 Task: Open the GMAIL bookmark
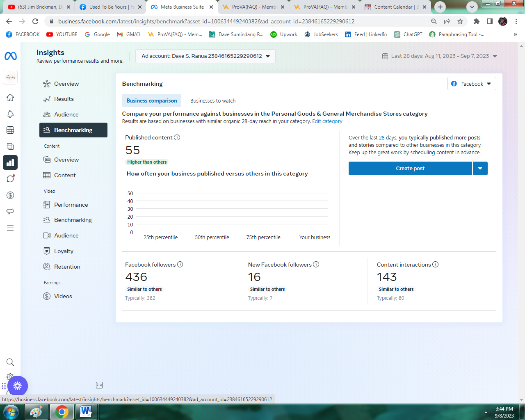pos(129,34)
